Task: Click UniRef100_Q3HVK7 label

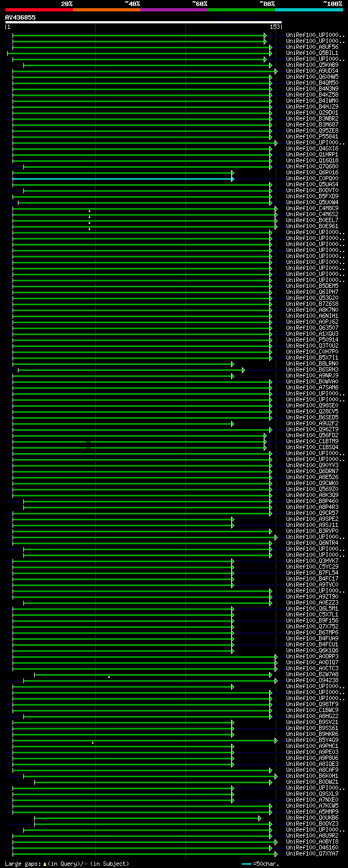Action: pyautogui.click(x=312, y=561)
